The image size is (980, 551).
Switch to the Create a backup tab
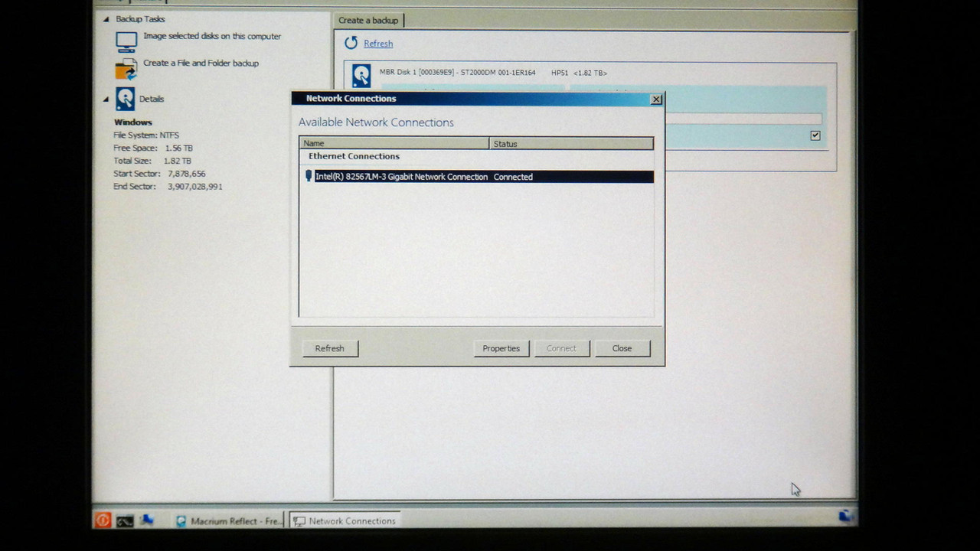[368, 21]
